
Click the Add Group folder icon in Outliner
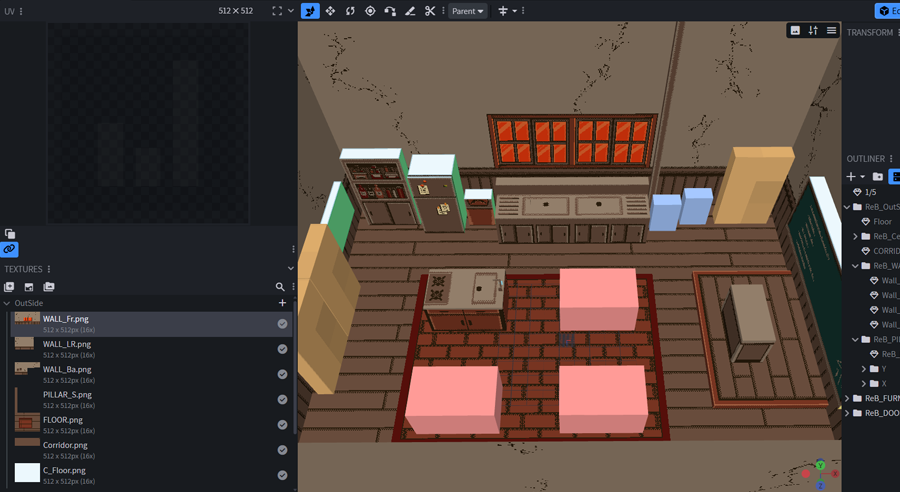(878, 177)
